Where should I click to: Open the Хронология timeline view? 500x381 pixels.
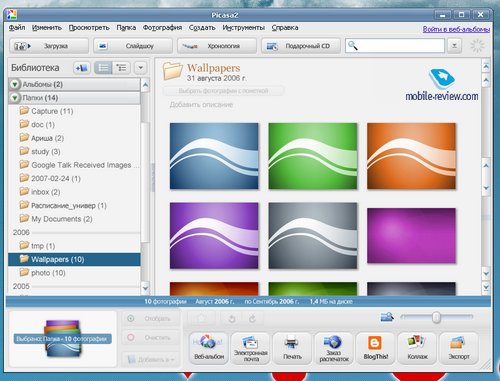click(217, 46)
